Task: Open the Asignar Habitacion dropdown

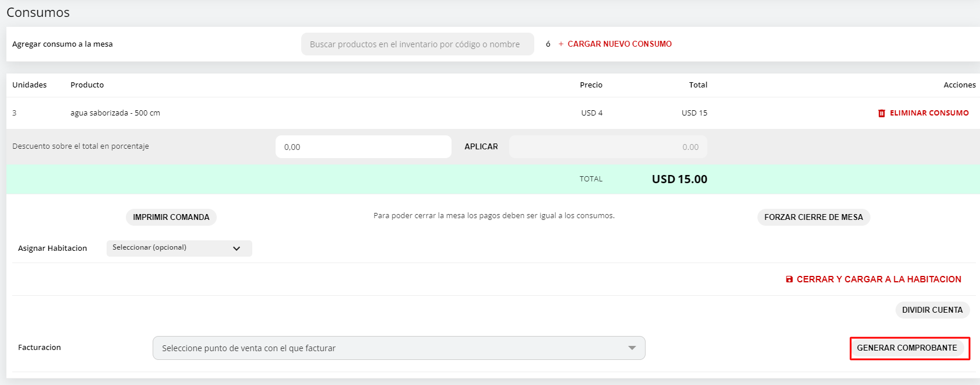Action: tap(179, 248)
